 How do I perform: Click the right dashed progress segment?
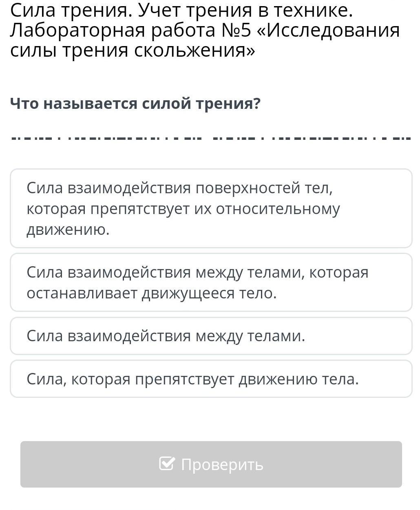pyautogui.click(x=312, y=138)
